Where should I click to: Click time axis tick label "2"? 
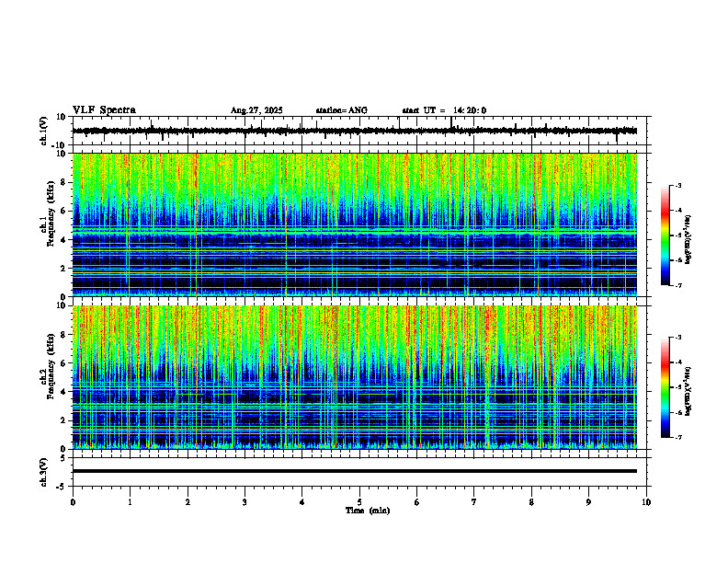(x=188, y=502)
